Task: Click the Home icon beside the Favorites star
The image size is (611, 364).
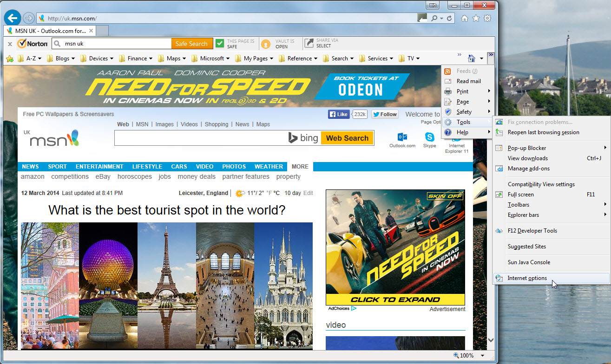Action: tap(464, 18)
